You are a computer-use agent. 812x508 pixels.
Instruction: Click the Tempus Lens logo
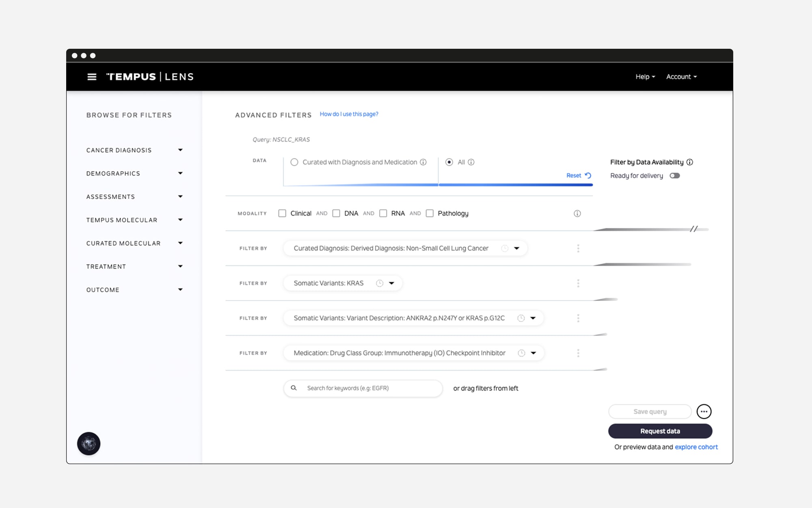(150, 77)
